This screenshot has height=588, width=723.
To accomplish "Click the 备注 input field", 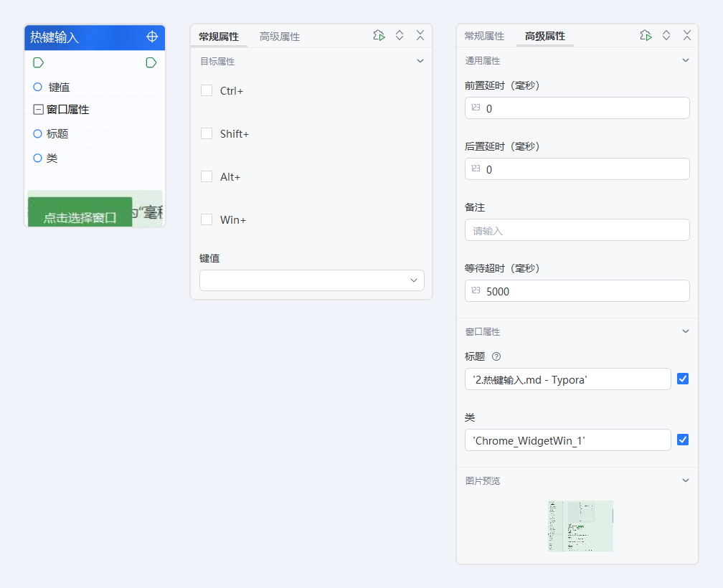I will point(577,230).
